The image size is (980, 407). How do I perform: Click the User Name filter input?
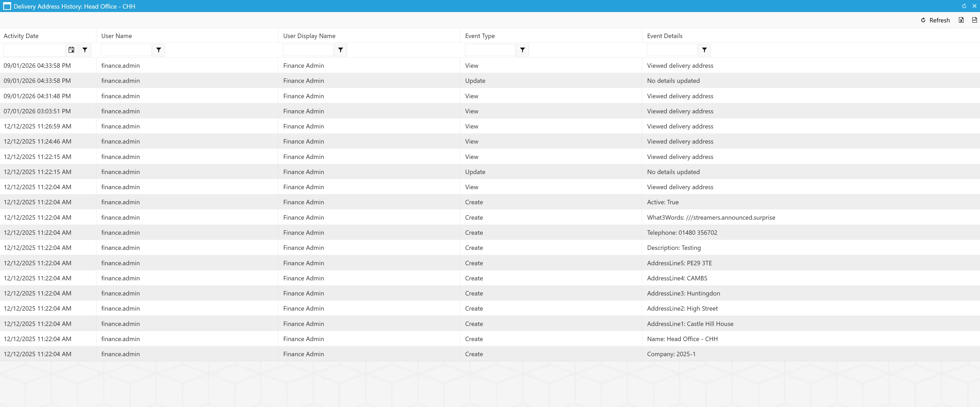(x=126, y=50)
